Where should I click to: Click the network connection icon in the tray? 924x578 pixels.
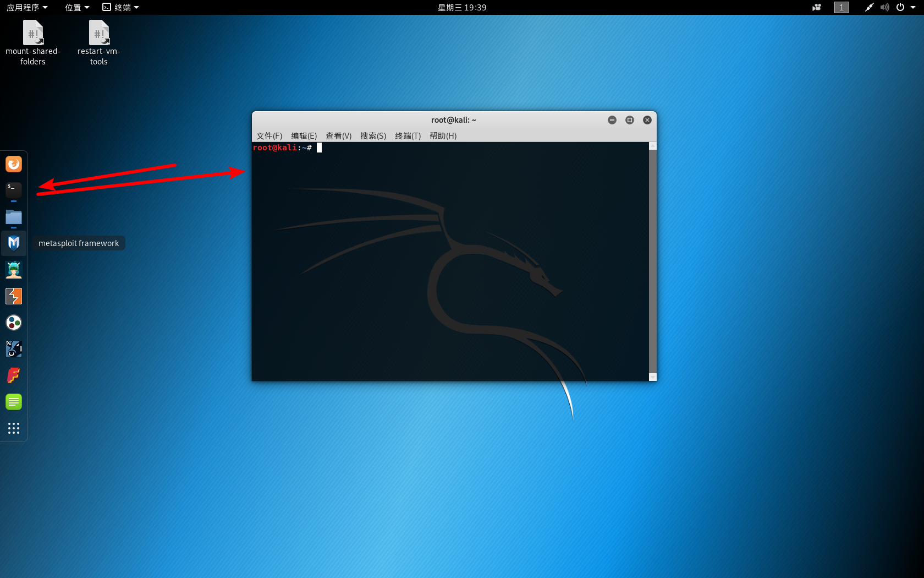click(869, 7)
